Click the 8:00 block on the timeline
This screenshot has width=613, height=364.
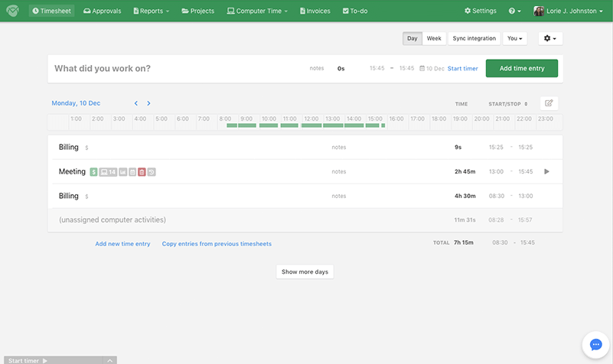coord(232,125)
